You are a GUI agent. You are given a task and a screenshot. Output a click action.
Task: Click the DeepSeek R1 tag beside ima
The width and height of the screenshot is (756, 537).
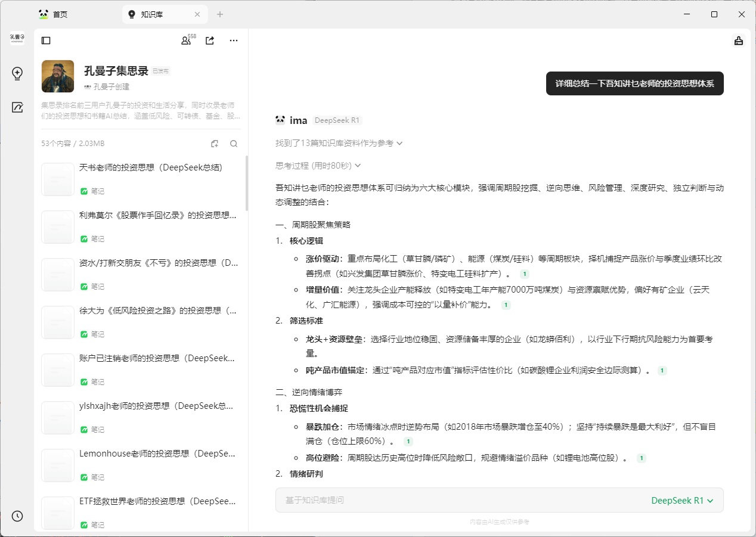click(x=337, y=120)
